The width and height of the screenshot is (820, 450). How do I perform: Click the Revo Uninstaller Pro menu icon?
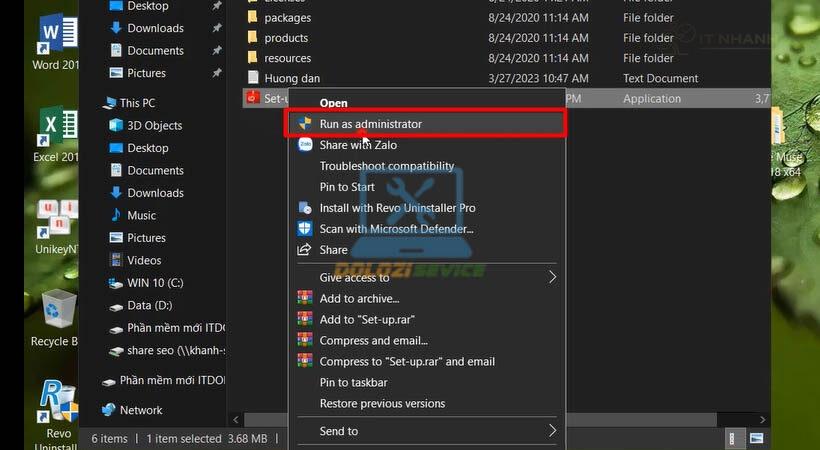pos(305,208)
